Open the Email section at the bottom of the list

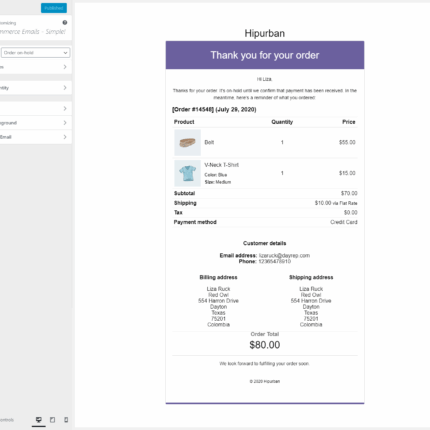click(x=35, y=137)
